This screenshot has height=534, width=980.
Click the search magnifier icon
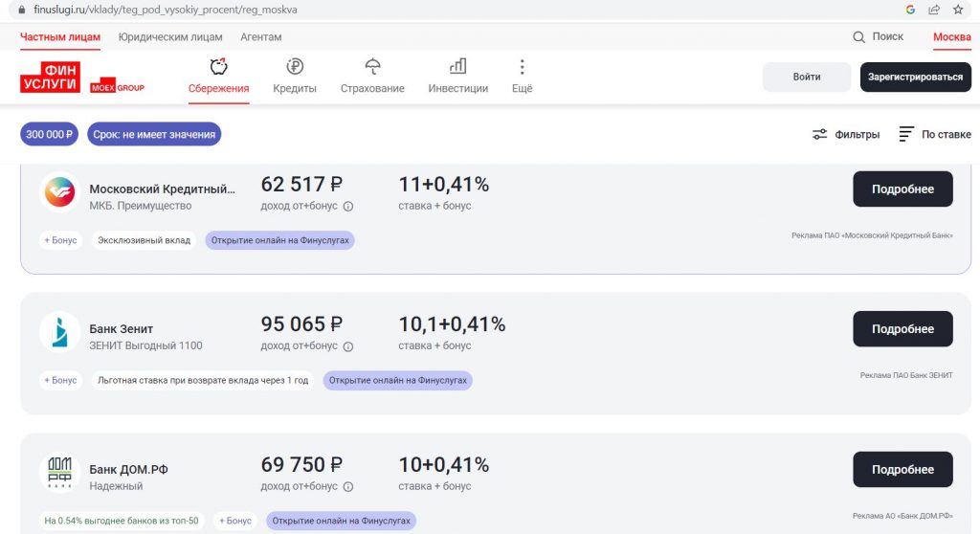[x=859, y=37]
